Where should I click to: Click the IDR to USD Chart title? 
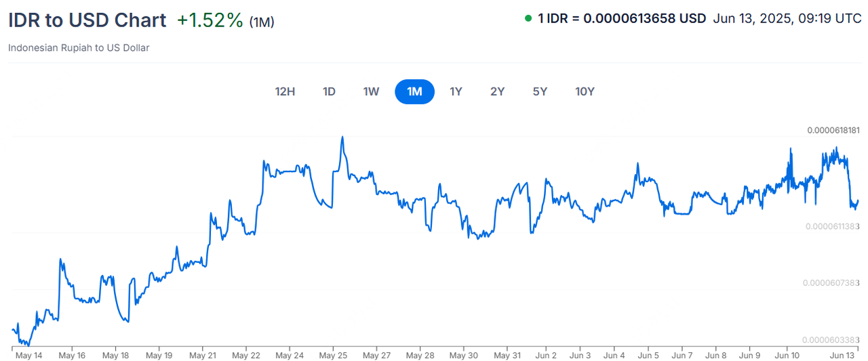coord(87,20)
